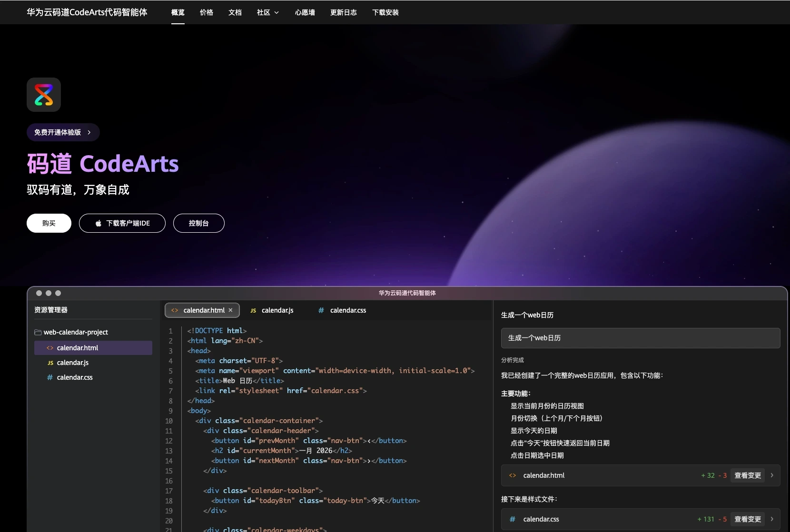This screenshot has width=790, height=532.
Task: Click 查看变更 for calendar.html
Action: pos(748,475)
